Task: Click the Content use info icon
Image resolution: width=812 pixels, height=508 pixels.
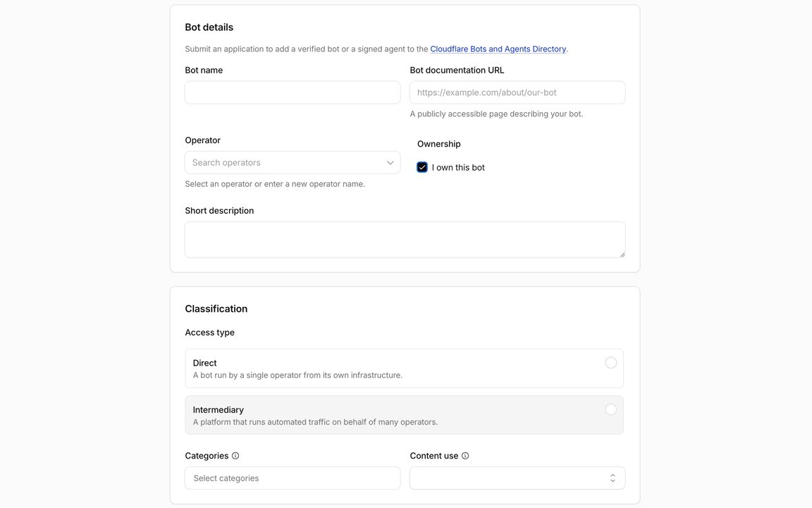Action: click(465, 456)
